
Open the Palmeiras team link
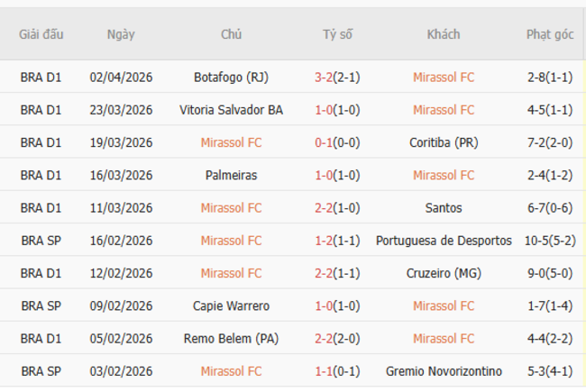(231, 175)
